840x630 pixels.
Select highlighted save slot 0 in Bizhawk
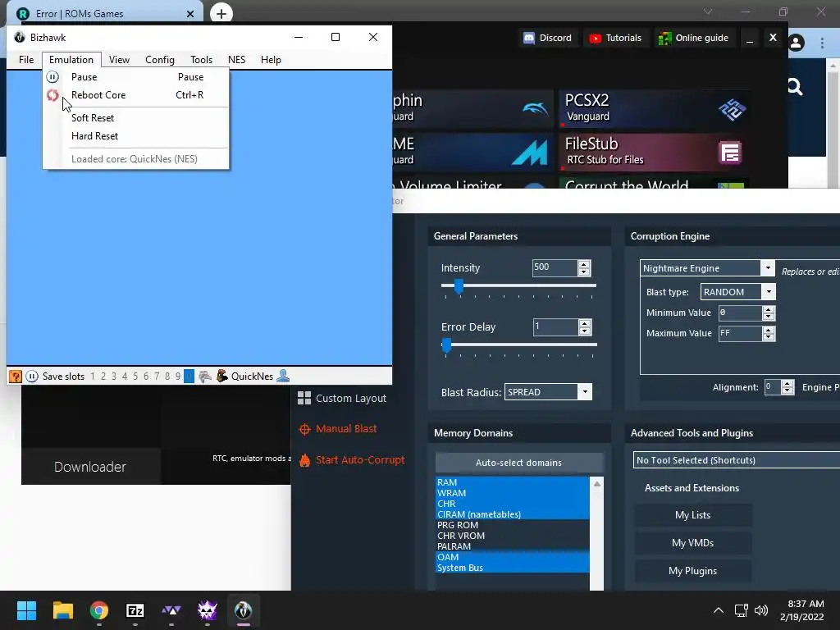(x=189, y=377)
